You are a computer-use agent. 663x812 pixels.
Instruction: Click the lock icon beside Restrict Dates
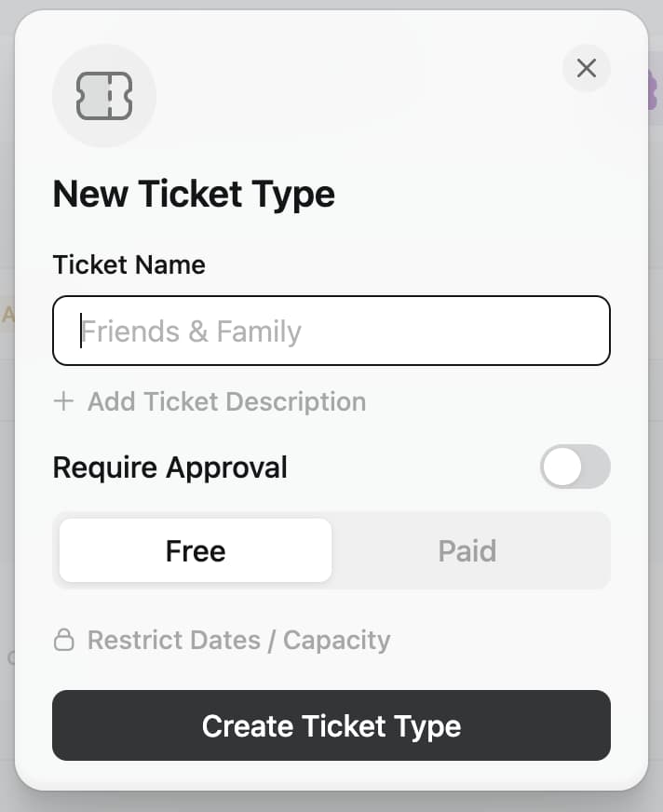click(63, 641)
